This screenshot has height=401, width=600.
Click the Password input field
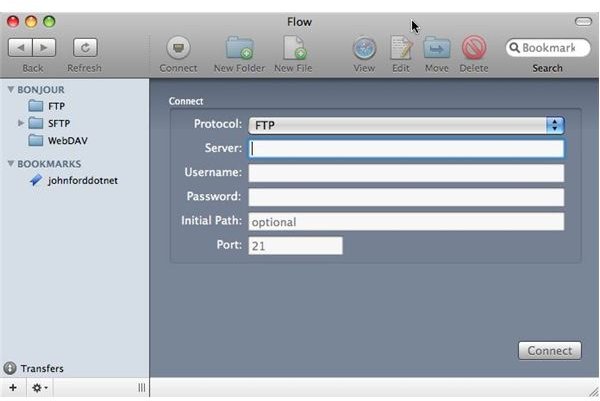[x=406, y=197]
